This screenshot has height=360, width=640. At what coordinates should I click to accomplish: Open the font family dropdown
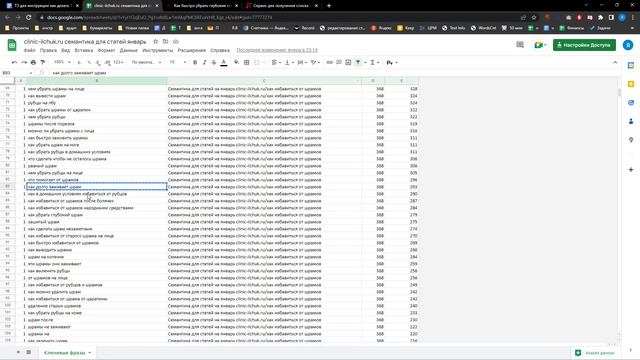pyautogui.click(x=146, y=62)
